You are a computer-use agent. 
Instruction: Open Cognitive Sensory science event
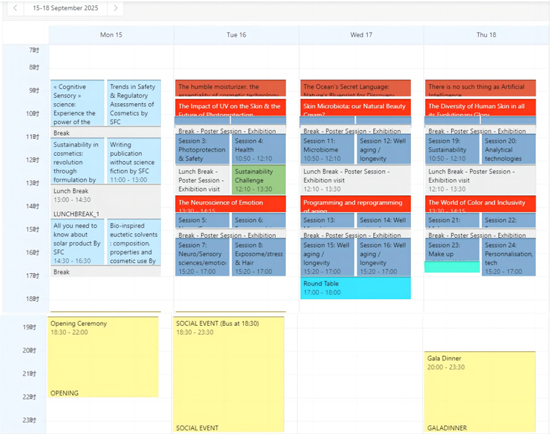pos(78,103)
